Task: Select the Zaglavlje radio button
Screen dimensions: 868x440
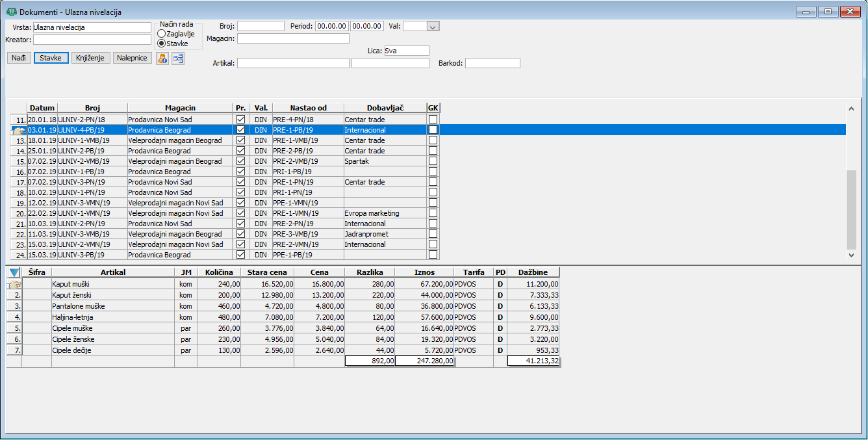Action: [161, 34]
